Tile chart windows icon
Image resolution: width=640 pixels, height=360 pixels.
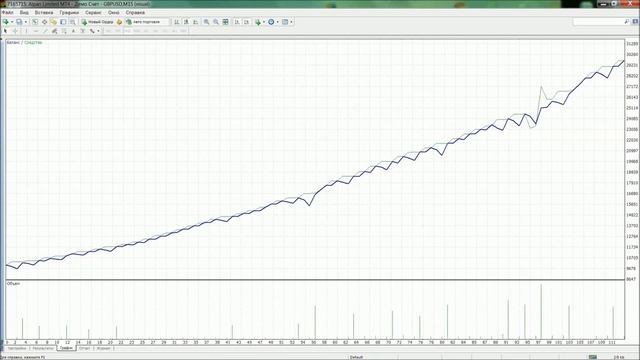tap(225, 22)
